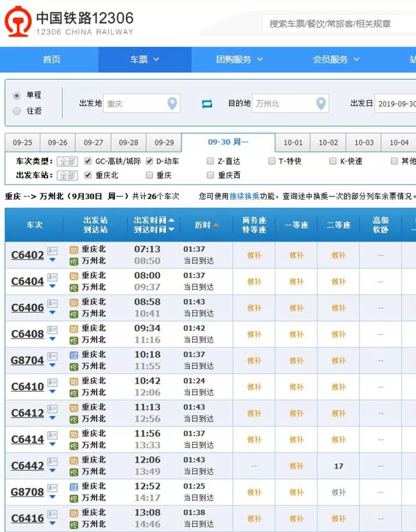Expand the 车票 navigation dropdown
The width and height of the screenshot is (416, 532).
(144, 59)
